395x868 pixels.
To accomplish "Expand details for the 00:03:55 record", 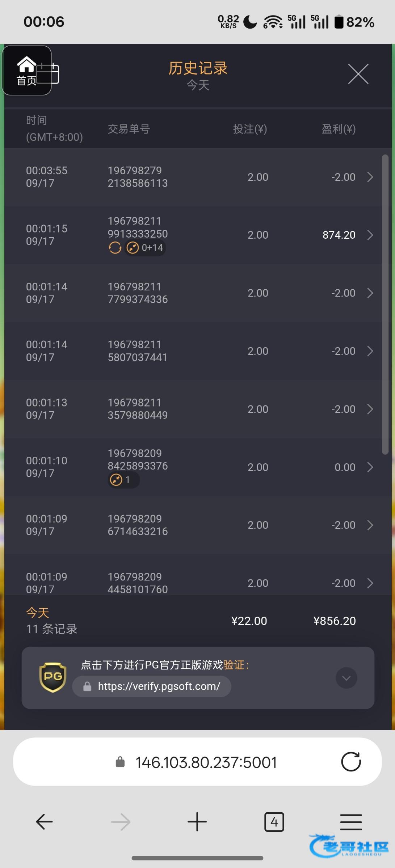I will click(x=370, y=177).
